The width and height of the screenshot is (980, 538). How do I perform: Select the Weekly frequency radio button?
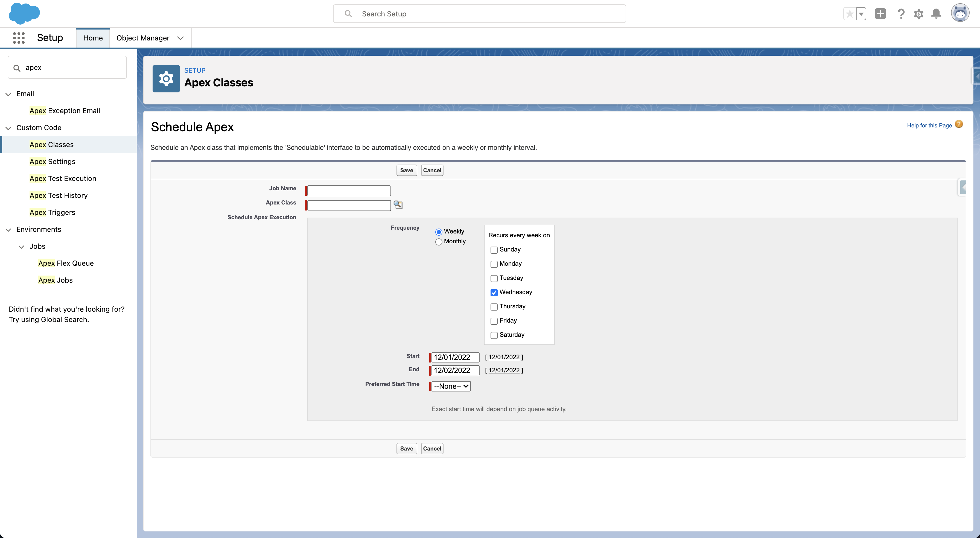[439, 232]
